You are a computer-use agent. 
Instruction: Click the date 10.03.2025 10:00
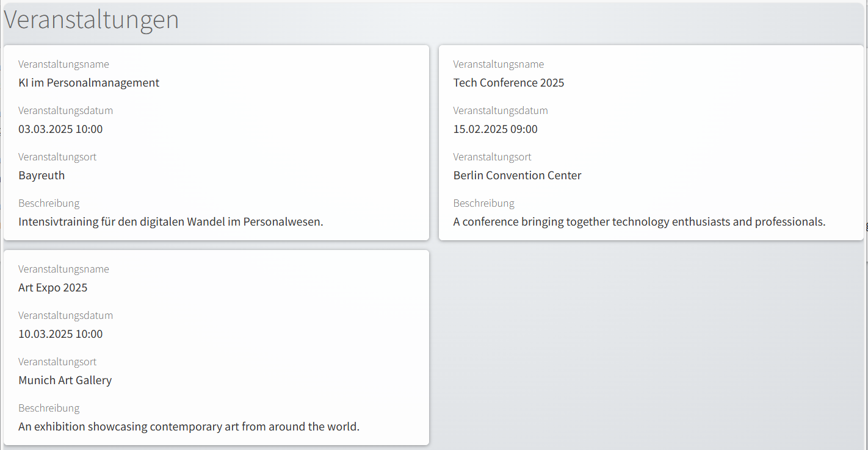[x=60, y=334]
